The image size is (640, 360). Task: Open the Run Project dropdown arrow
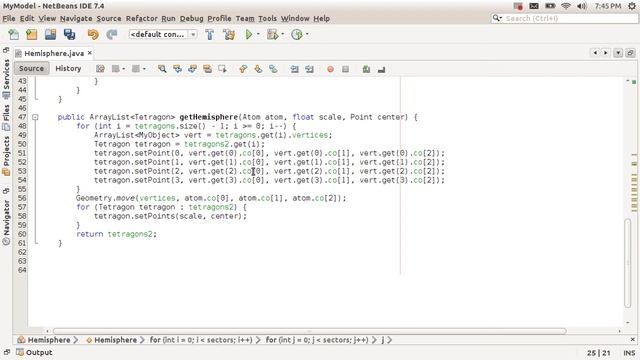tap(258, 35)
